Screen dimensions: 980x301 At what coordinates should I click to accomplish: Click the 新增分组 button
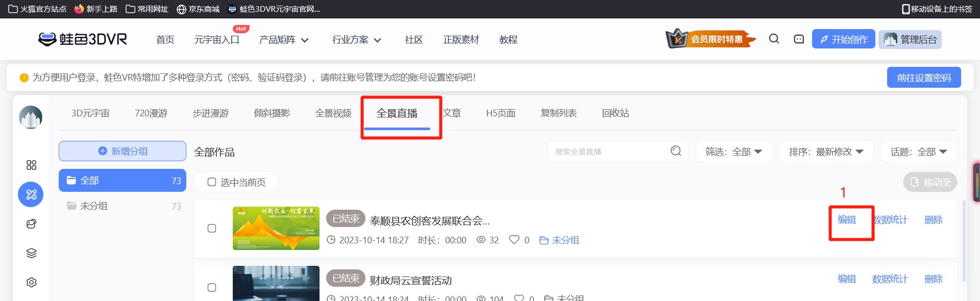[x=122, y=151]
